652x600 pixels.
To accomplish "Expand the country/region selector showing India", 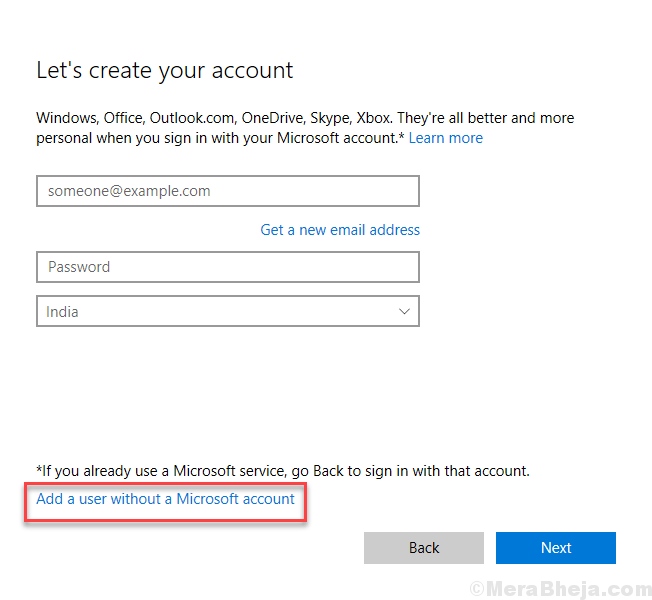I will click(x=228, y=311).
